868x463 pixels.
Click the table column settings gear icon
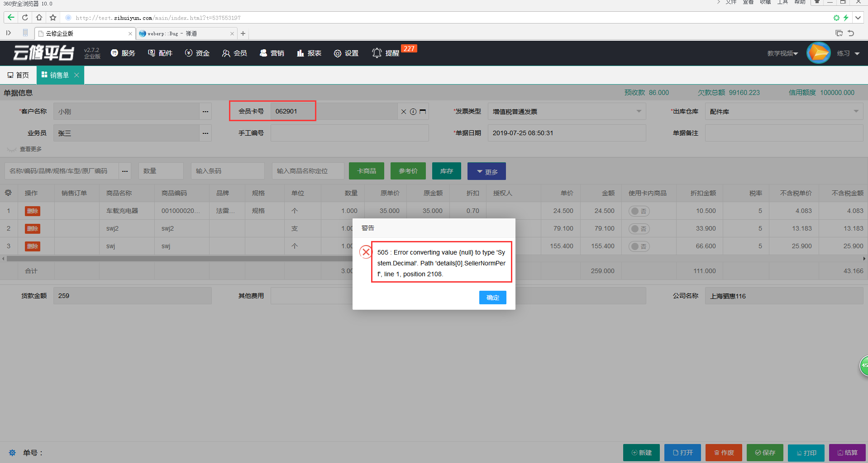pyautogui.click(x=8, y=193)
